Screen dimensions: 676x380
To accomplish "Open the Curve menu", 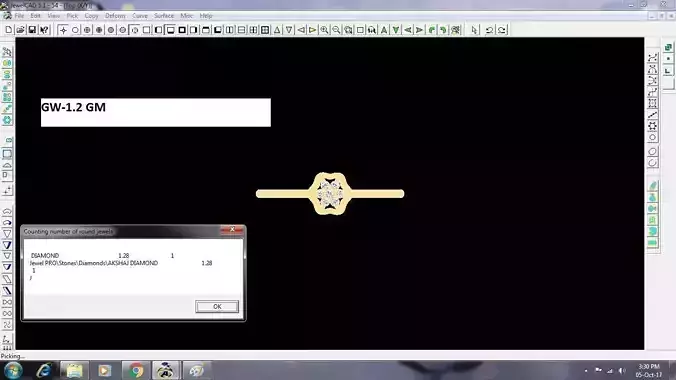I will click(x=140, y=16).
